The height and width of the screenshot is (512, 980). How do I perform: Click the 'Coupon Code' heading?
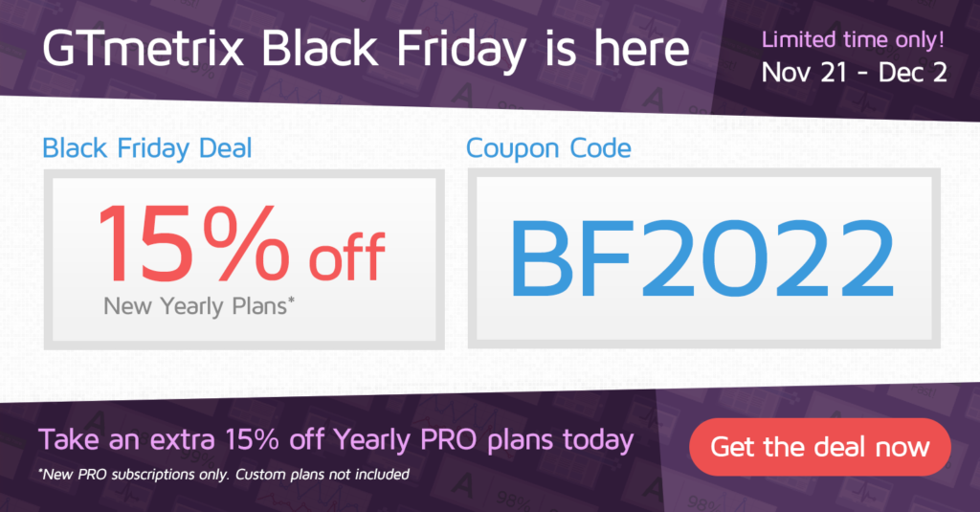click(548, 148)
